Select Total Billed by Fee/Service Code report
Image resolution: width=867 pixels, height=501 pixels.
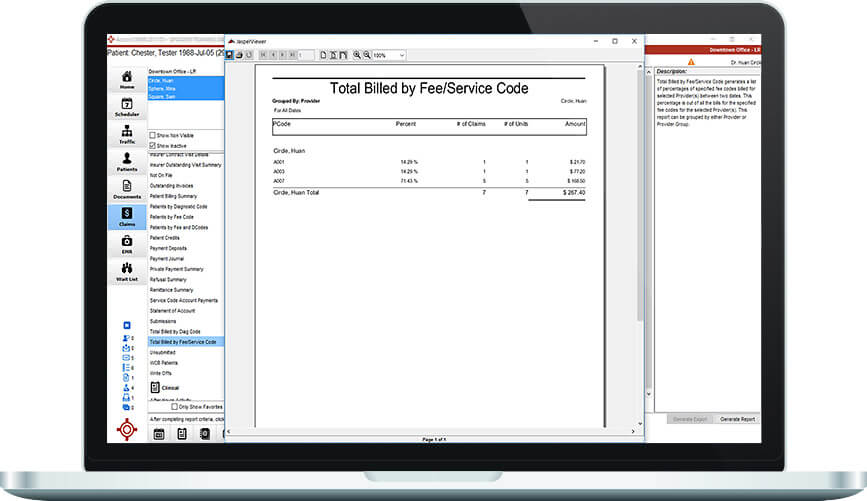(185, 342)
